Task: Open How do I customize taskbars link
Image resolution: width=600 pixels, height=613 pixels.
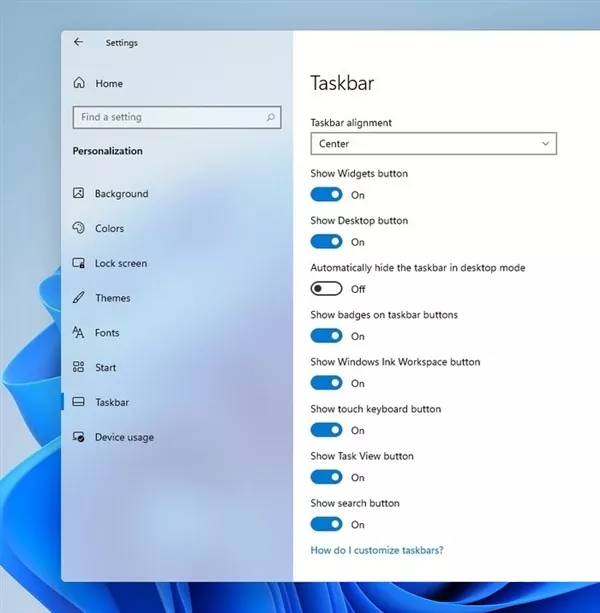Action: (377, 550)
